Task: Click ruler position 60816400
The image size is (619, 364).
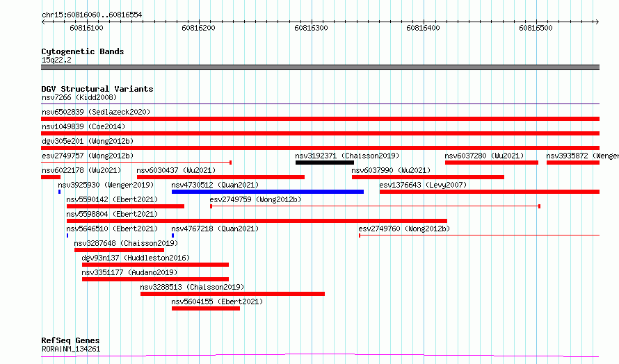Action: coord(423,28)
